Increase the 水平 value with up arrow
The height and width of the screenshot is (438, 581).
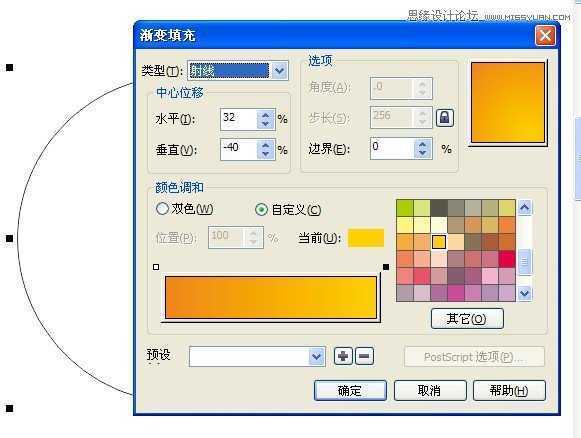[265, 115]
